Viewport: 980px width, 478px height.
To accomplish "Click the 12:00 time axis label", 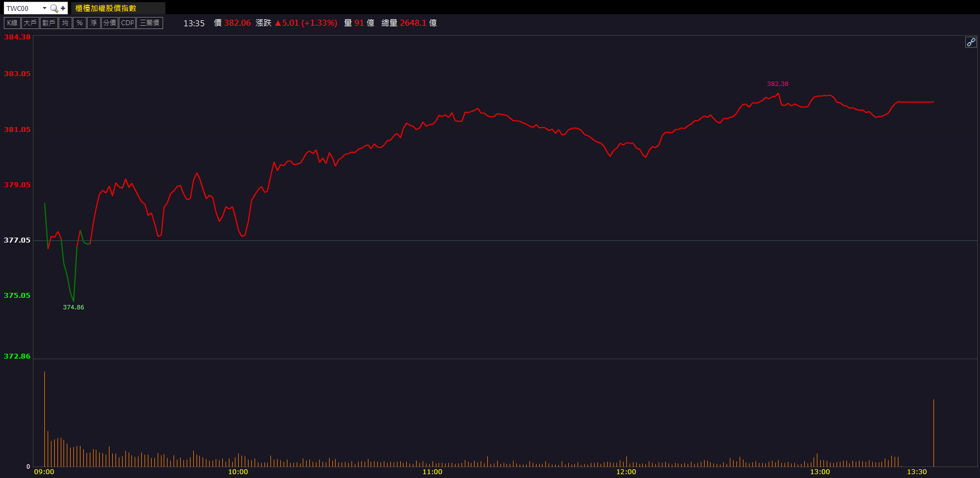I will tap(626, 472).
